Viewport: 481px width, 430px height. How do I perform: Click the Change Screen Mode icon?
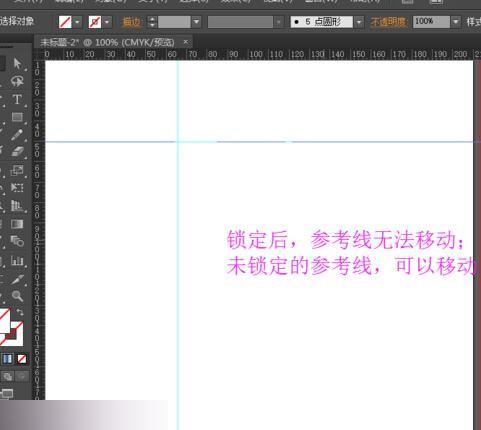7,394
